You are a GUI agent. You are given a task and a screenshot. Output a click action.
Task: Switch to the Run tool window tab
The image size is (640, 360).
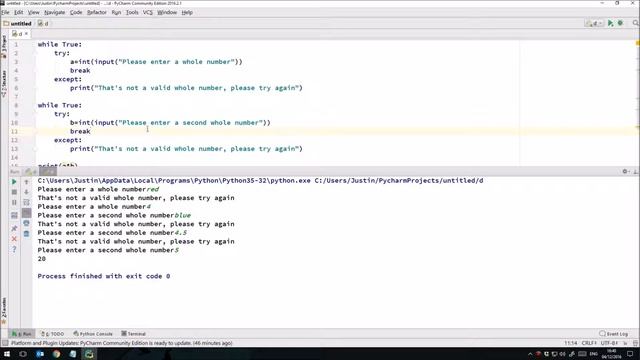coord(22,333)
